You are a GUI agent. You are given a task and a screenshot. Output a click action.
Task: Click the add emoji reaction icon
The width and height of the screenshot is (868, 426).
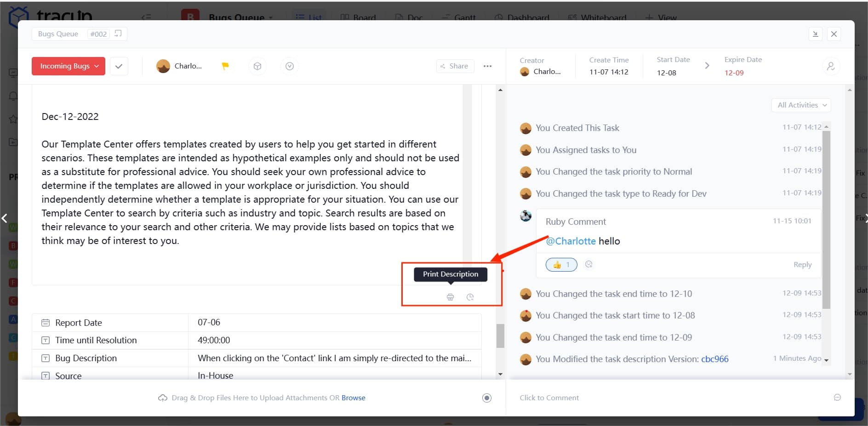pos(588,264)
